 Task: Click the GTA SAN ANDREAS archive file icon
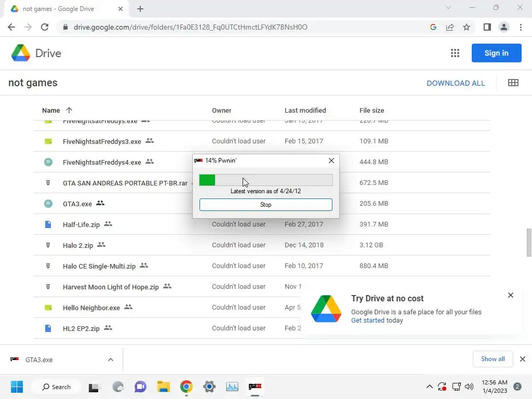coord(48,183)
